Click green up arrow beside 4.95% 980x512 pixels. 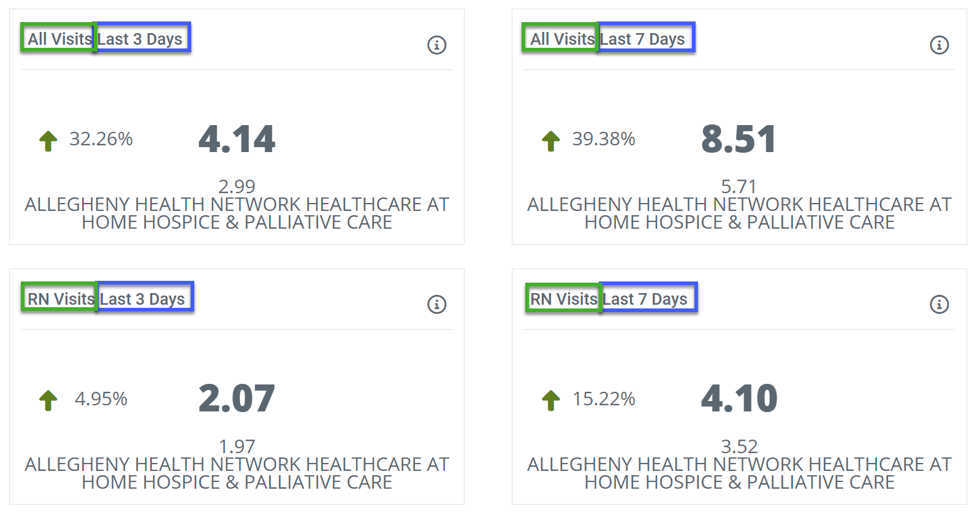48,400
